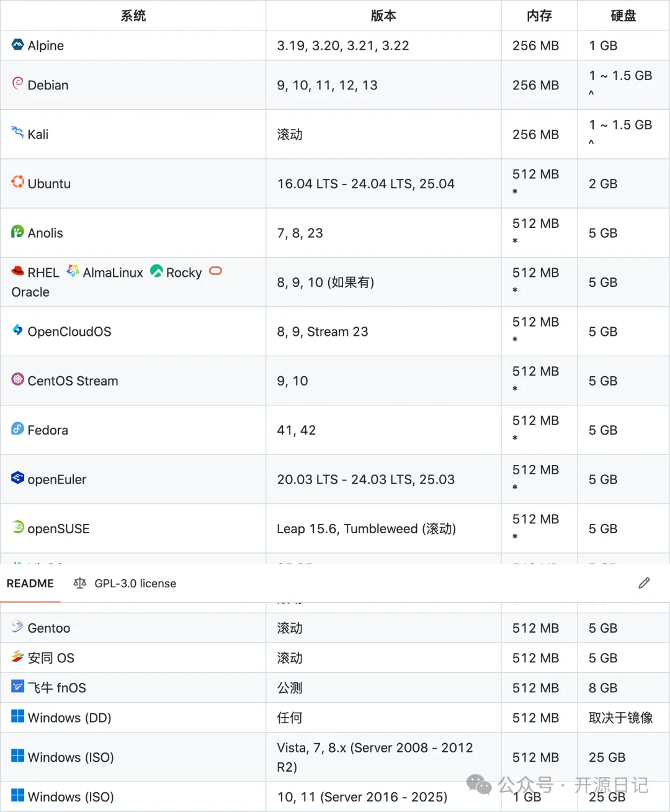Click the Debian swirl logo icon
This screenshot has height=812, width=670.
click(17, 83)
